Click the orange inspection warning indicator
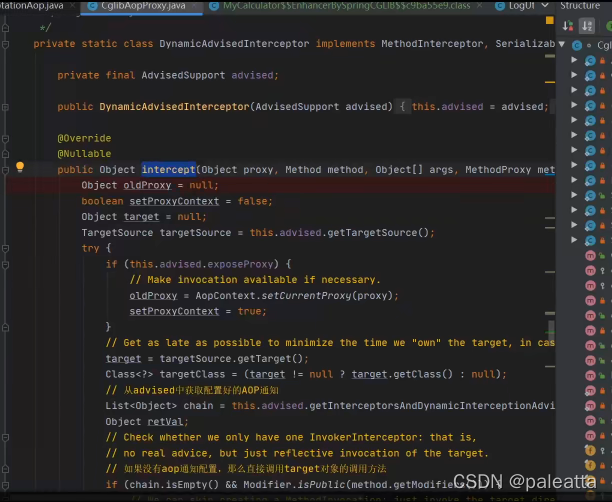Image resolution: width=612 pixels, height=502 pixels. click(x=550, y=20)
